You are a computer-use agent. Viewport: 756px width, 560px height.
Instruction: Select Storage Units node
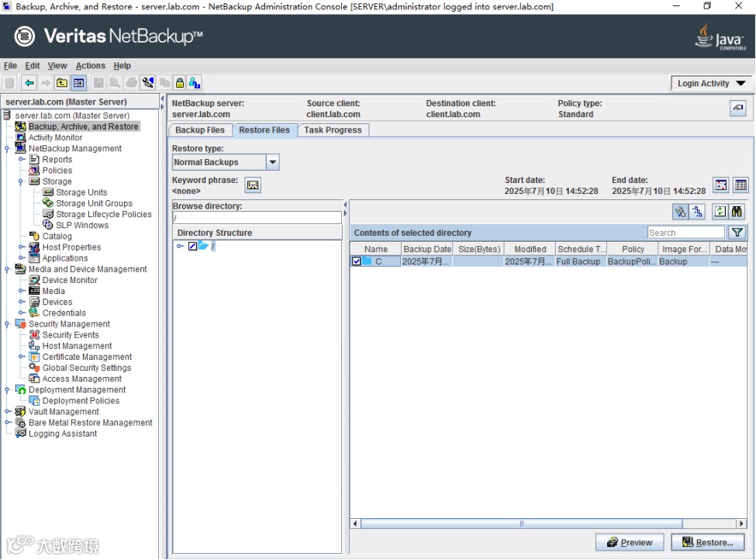81,192
